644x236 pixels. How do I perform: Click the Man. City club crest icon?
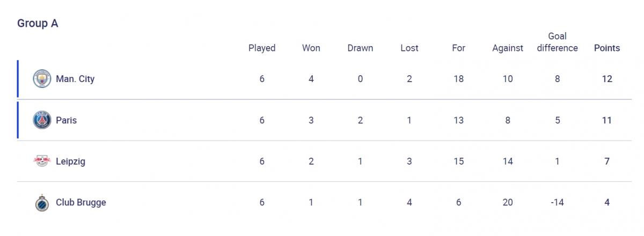[x=41, y=79]
